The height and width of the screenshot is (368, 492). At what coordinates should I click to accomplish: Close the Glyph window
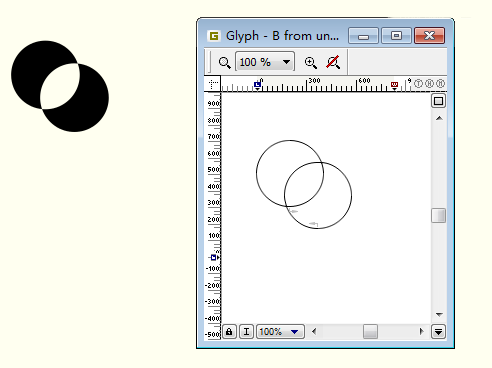(429, 36)
